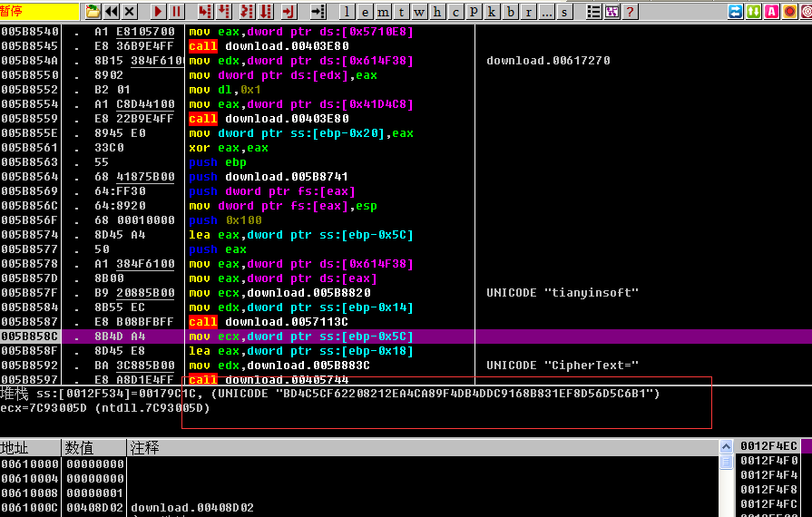Show executable modules with 'e' button
The height and width of the screenshot is (517, 812).
coord(366,12)
